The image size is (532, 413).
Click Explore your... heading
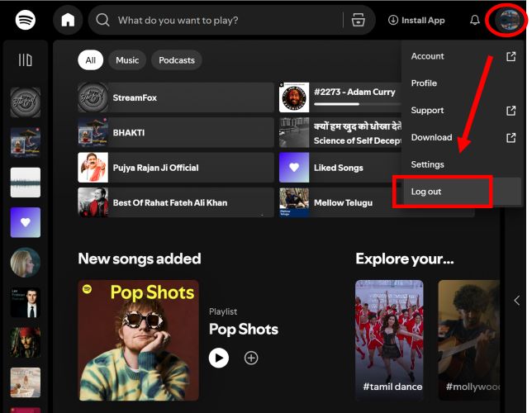pos(405,259)
